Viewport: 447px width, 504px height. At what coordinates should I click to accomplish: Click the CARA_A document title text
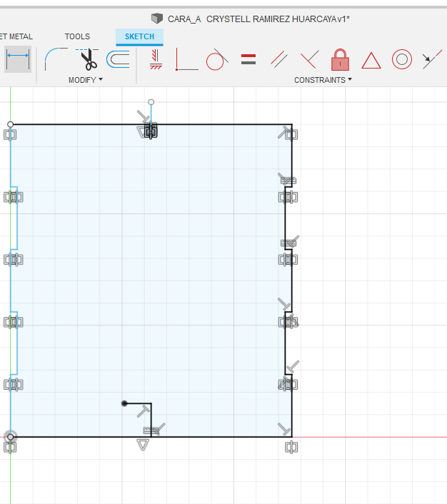[x=258, y=19]
